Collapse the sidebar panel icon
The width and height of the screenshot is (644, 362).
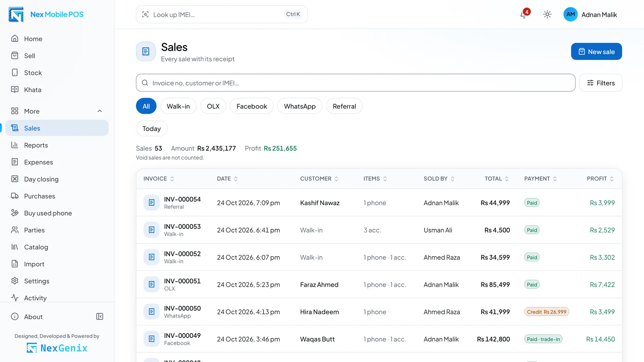coord(100,317)
